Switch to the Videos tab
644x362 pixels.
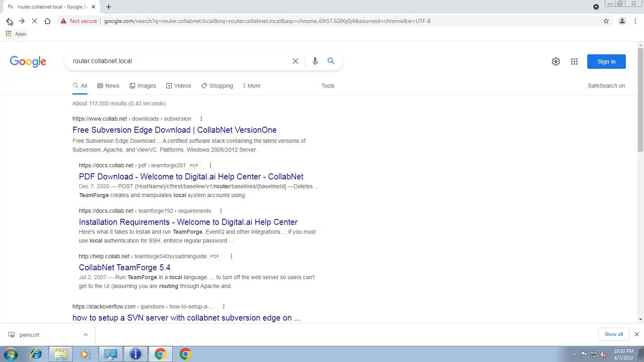[x=179, y=86]
